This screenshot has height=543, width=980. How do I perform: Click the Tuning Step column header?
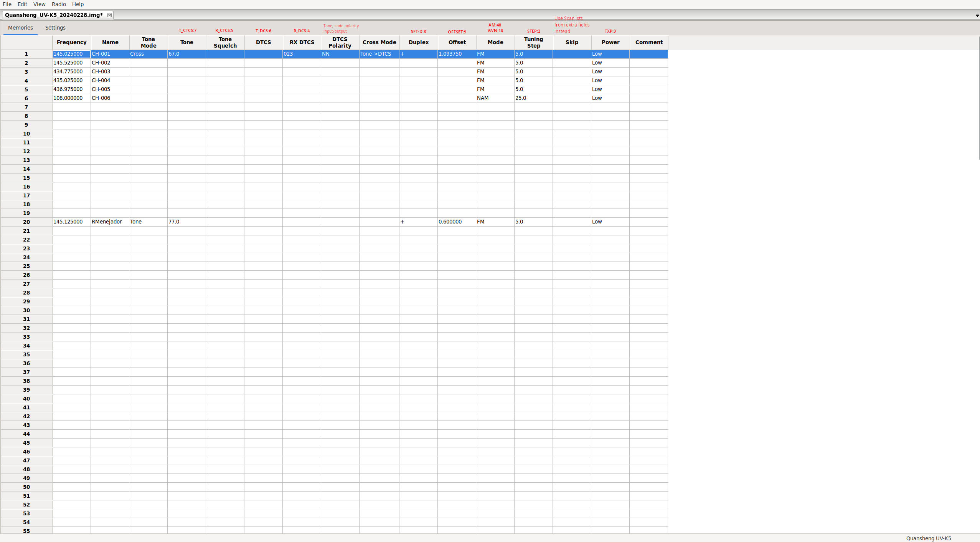click(x=533, y=42)
